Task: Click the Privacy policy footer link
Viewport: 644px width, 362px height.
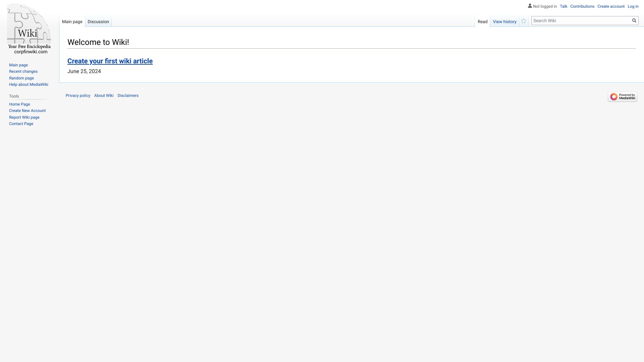Action: click(x=78, y=96)
